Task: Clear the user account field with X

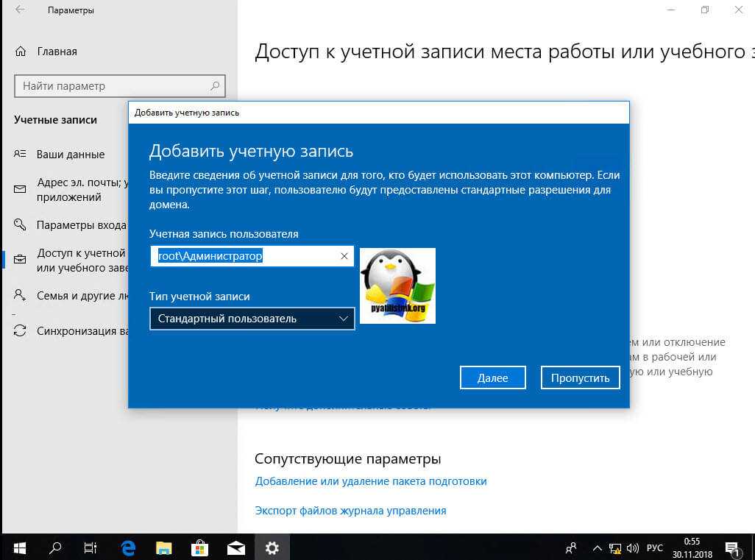Action: 344,256
